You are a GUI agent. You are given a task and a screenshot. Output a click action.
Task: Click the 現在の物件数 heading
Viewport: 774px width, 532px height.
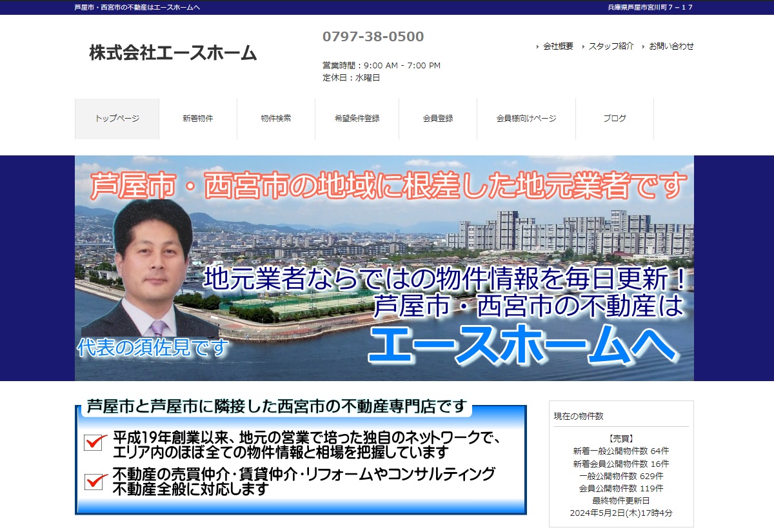(x=579, y=417)
